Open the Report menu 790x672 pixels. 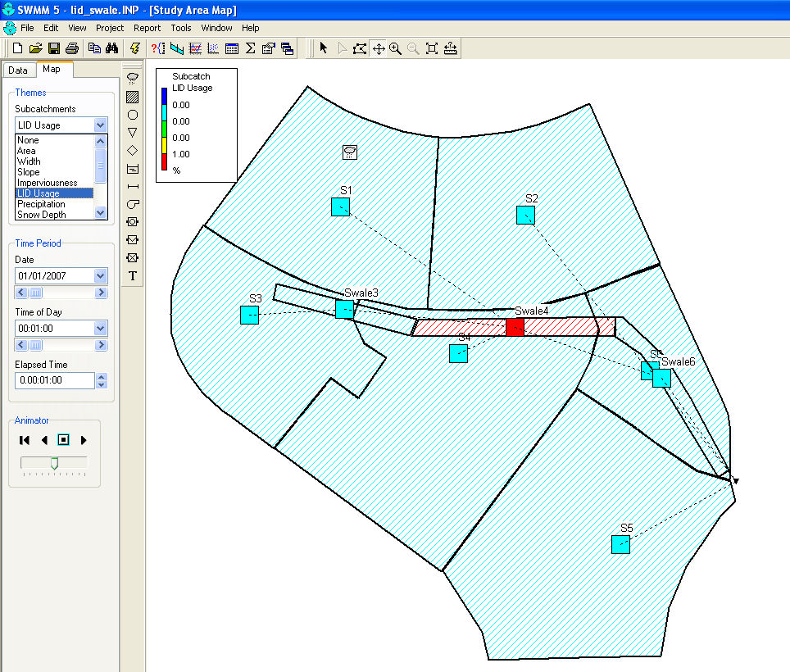147,27
